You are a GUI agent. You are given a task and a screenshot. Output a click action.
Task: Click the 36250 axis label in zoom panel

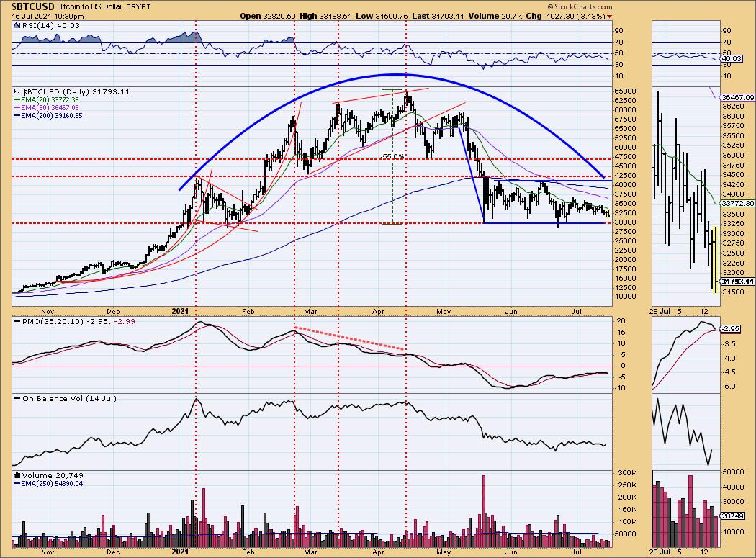[x=732, y=106]
